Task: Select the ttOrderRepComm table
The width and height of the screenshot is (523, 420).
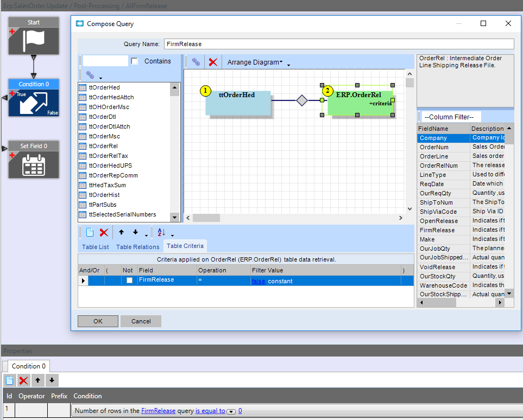Action: pyautogui.click(x=113, y=176)
